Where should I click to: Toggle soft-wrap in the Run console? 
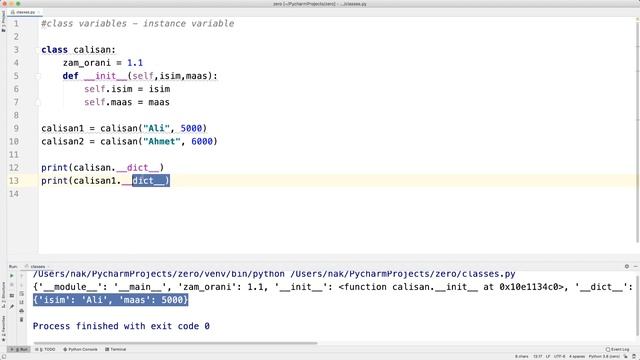click(x=22, y=293)
